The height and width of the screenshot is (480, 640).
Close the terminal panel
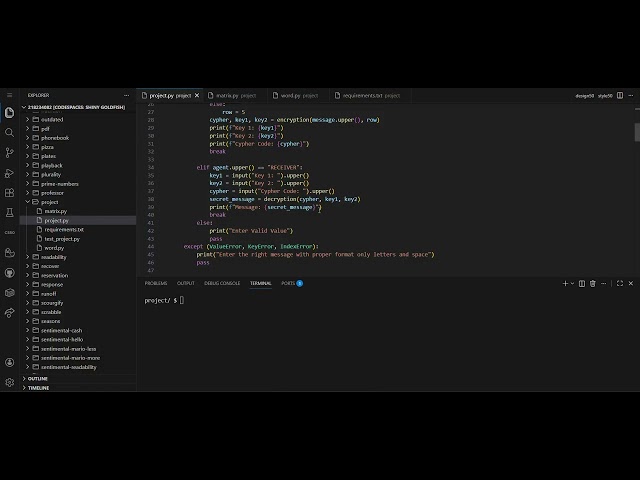[x=631, y=283]
